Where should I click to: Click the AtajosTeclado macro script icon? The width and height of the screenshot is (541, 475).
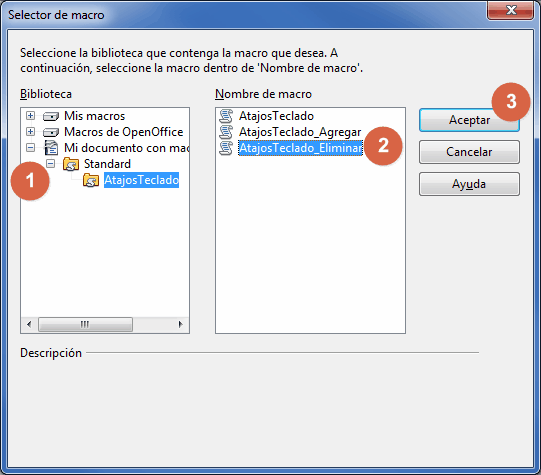click(x=226, y=116)
